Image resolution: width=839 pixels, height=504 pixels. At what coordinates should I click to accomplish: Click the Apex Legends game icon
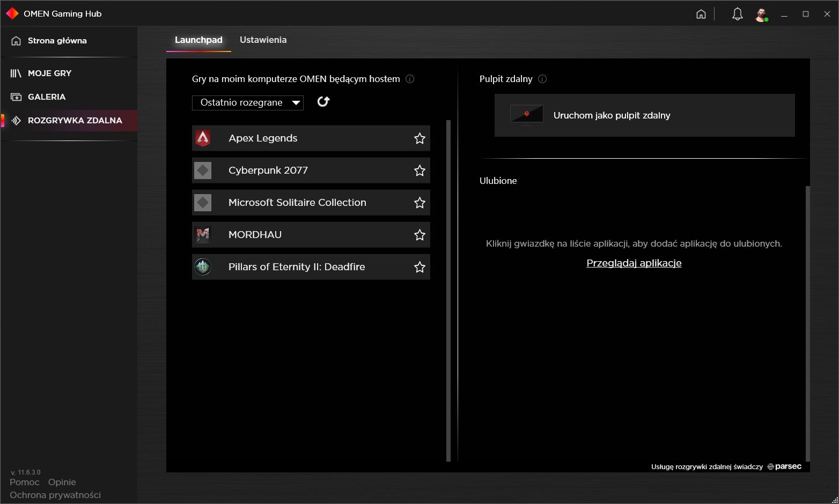203,138
